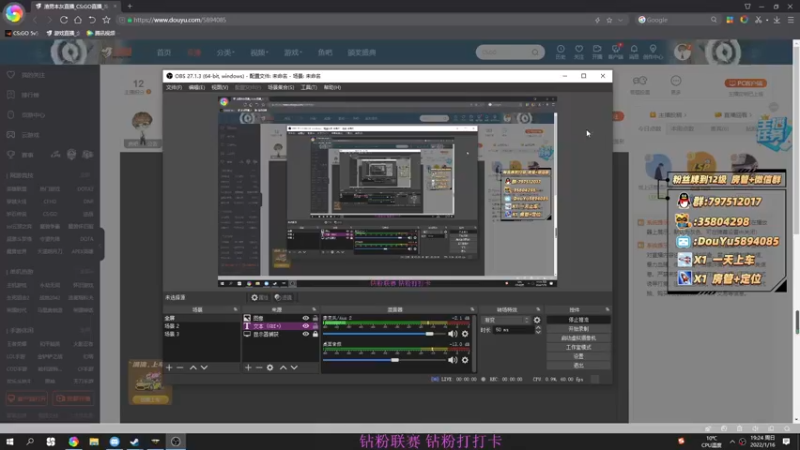Adjust transition duration with the 50 ms stepper arrows
This screenshot has width=800, height=450.
(538, 330)
